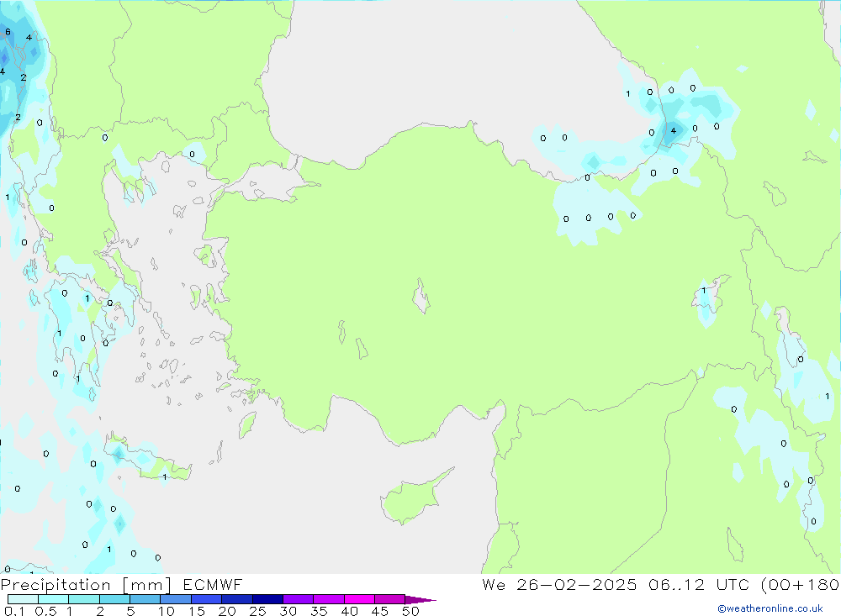Pick the 10–15 mm legend color swatch

coord(176,599)
